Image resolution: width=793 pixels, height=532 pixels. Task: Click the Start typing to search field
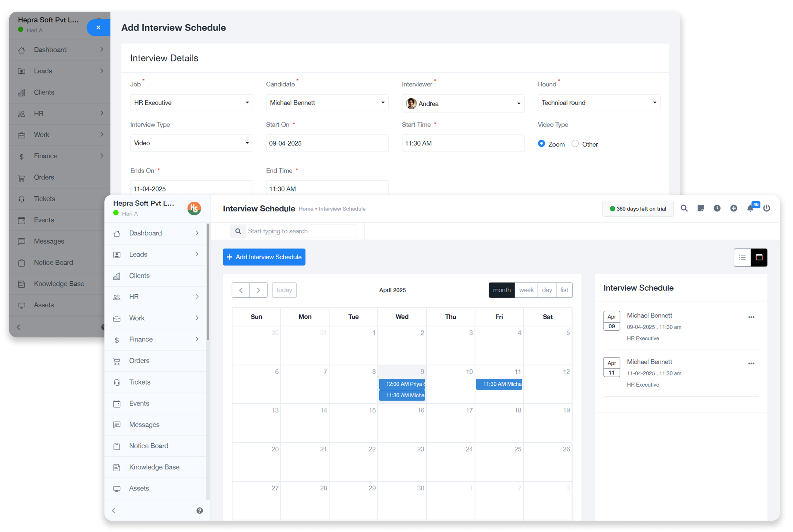300,231
